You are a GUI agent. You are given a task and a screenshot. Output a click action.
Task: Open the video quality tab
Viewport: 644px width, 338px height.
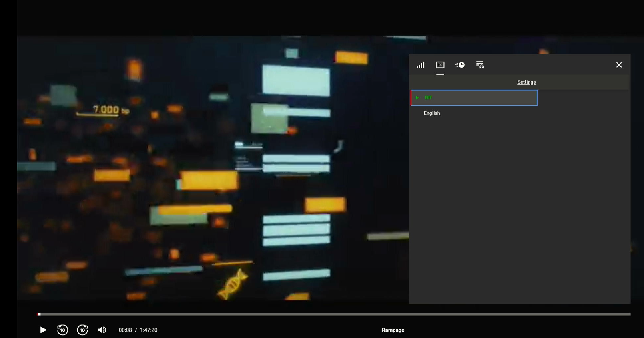click(x=420, y=65)
